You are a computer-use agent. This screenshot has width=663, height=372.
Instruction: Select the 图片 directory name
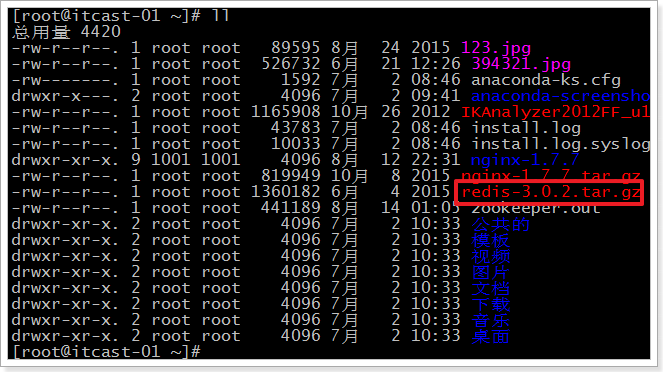pos(490,273)
